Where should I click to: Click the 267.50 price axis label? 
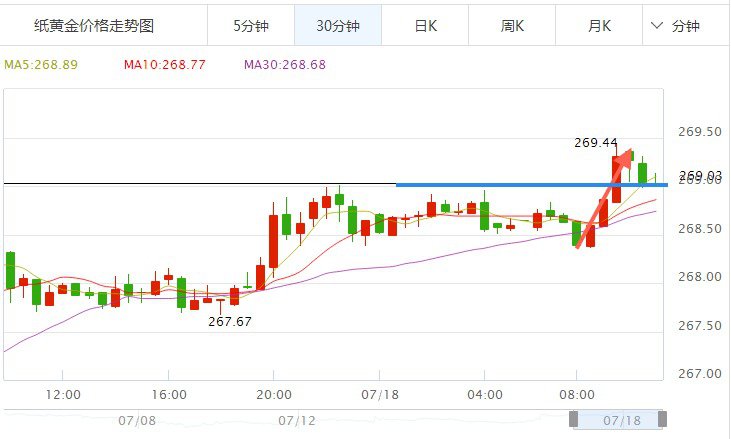click(700, 325)
